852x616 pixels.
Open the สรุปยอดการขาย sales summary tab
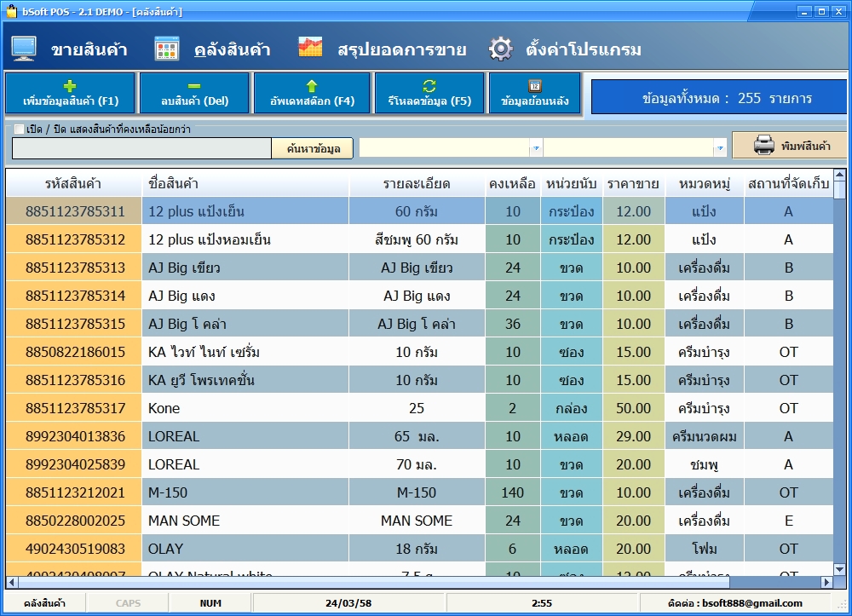point(401,49)
